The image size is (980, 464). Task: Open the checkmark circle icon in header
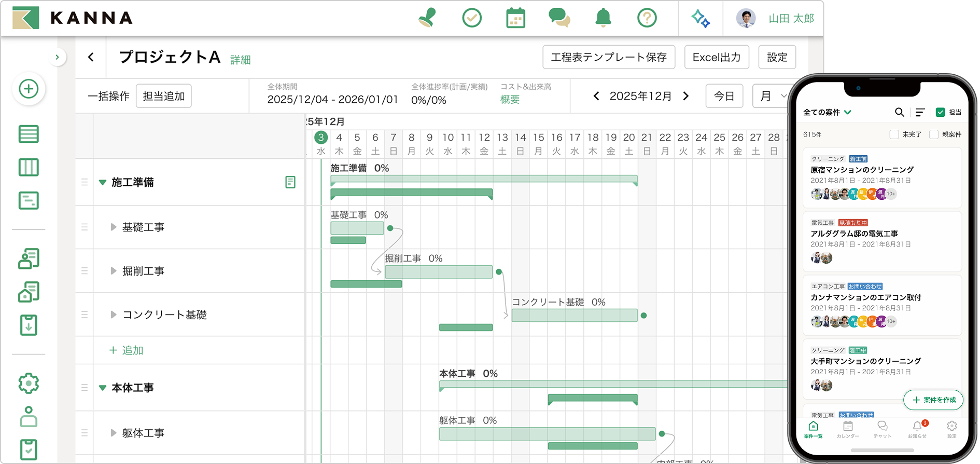472,18
